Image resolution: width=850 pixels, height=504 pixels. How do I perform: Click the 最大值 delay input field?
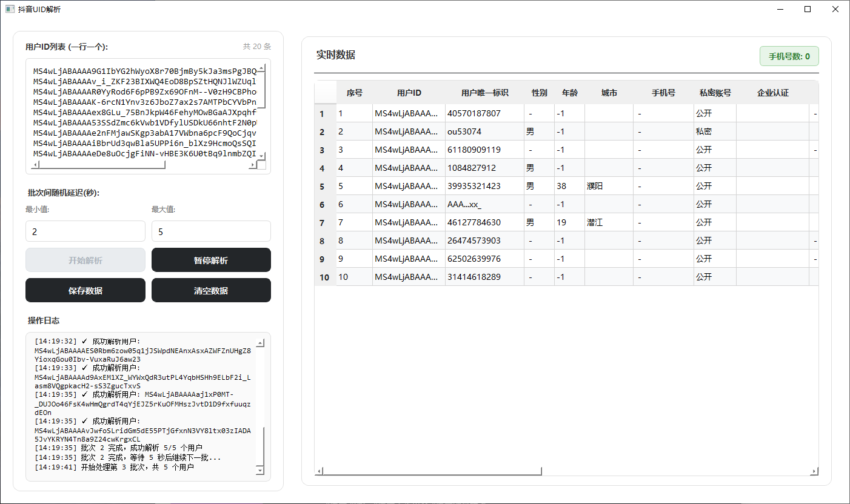[211, 231]
